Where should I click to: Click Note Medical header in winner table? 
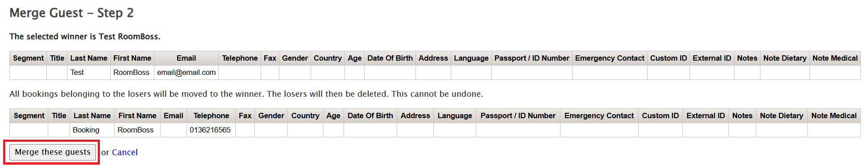tap(835, 58)
